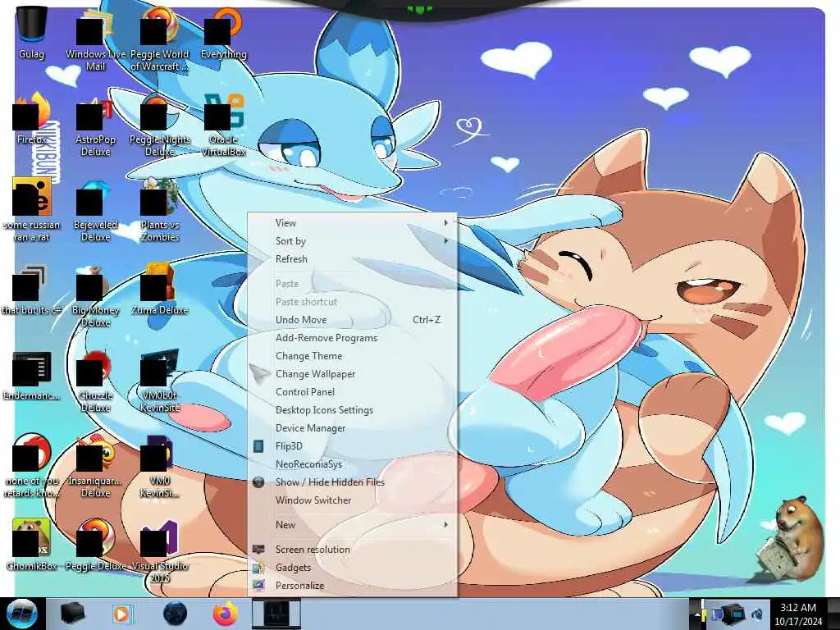The width and height of the screenshot is (840, 630).
Task: Select AstroPop Deluxe desktop icon
Action: (x=95, y=127)
